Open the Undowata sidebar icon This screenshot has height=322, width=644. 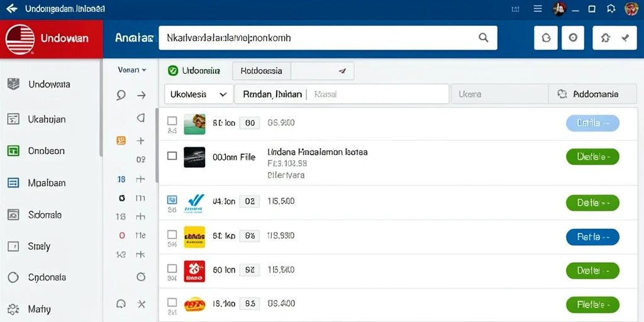pyautogui.click(x=14, y=84)
